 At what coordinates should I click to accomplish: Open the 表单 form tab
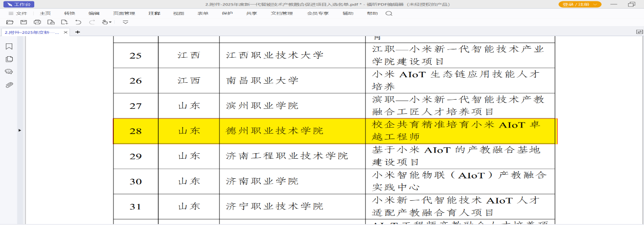tap(203, 13)
